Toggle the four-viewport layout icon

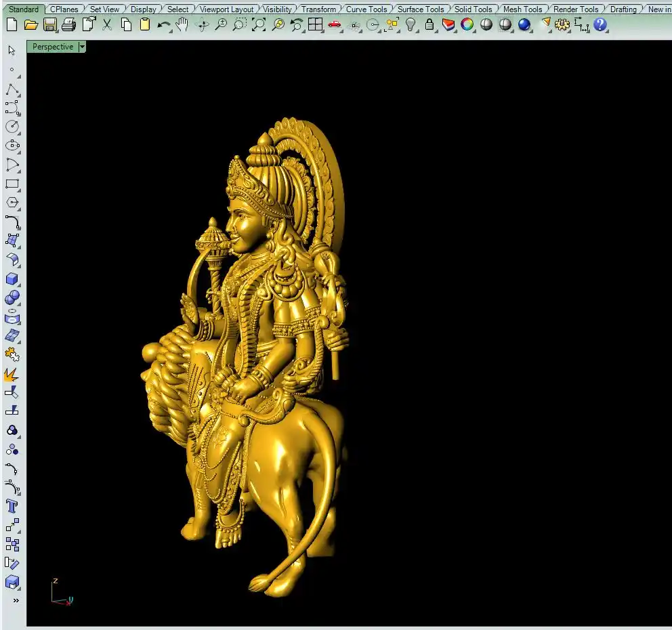click(x=315, y=25)
